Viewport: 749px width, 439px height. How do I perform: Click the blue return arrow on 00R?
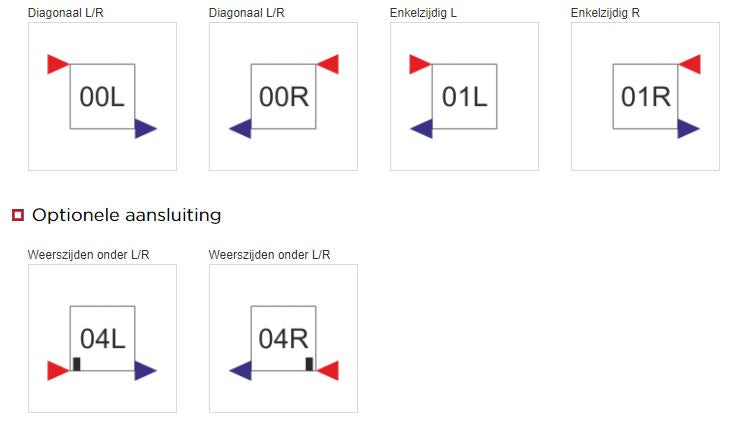point(240,128)
